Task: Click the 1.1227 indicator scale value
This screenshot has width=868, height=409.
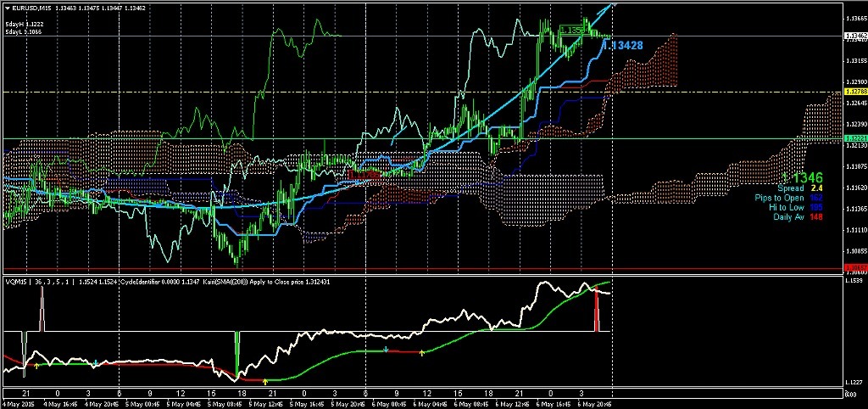Action: 853,383
